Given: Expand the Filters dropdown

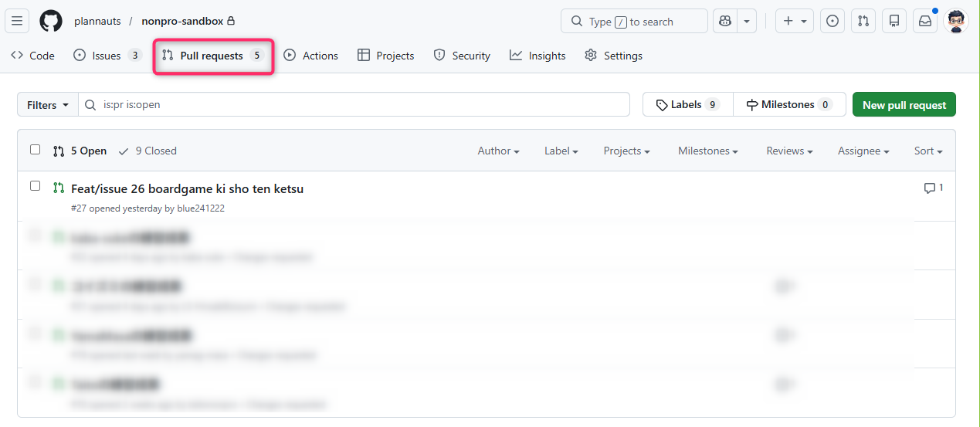Looking at the screenshot, I should tap(48, 105).
